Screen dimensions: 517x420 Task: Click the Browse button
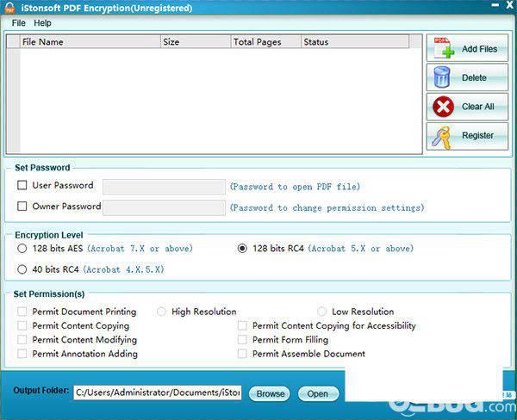coord(270,393)
